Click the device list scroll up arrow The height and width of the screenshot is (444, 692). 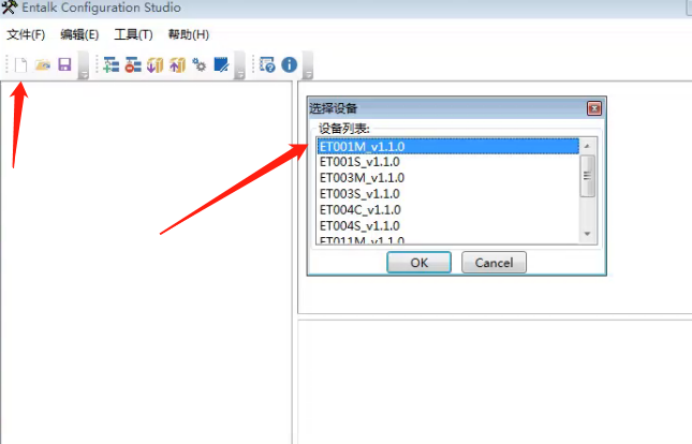point(587,146)
